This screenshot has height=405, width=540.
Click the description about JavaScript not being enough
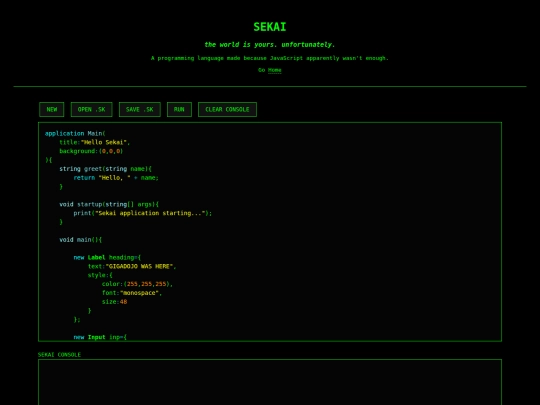coord(270,58)
